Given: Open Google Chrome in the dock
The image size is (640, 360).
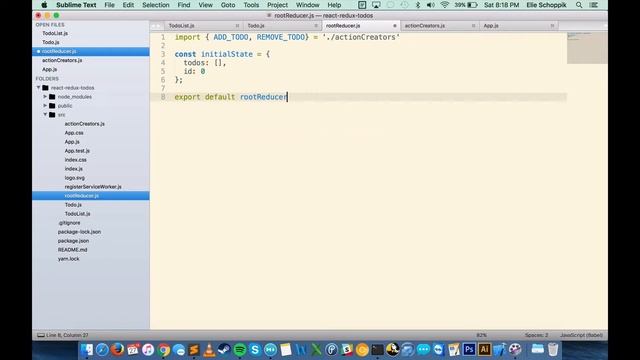Looking at the screenshot, I should click(x=163, y=350).
